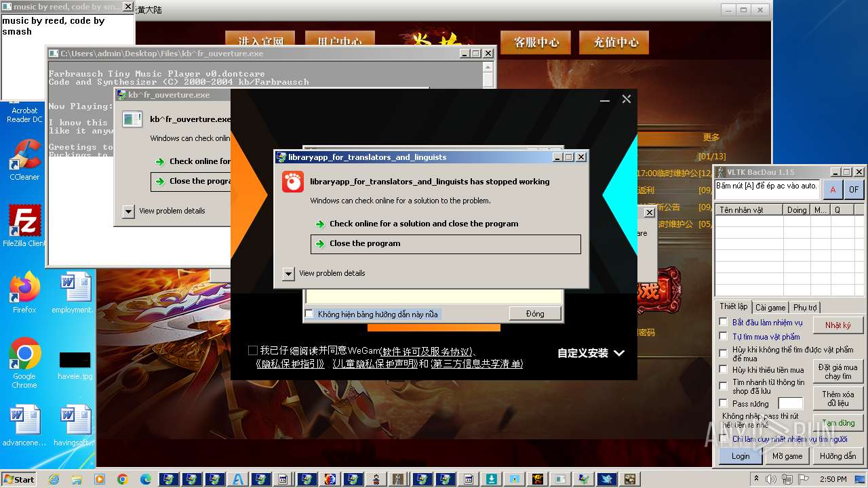Screen dimensions: 868x488
Task: Select the advancene... Word document icon
Action: (x=24, y=426)
